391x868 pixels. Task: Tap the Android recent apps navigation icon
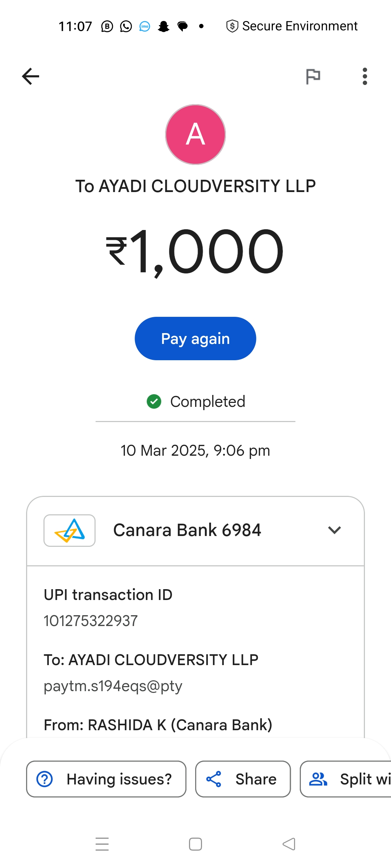click(102, 844)
